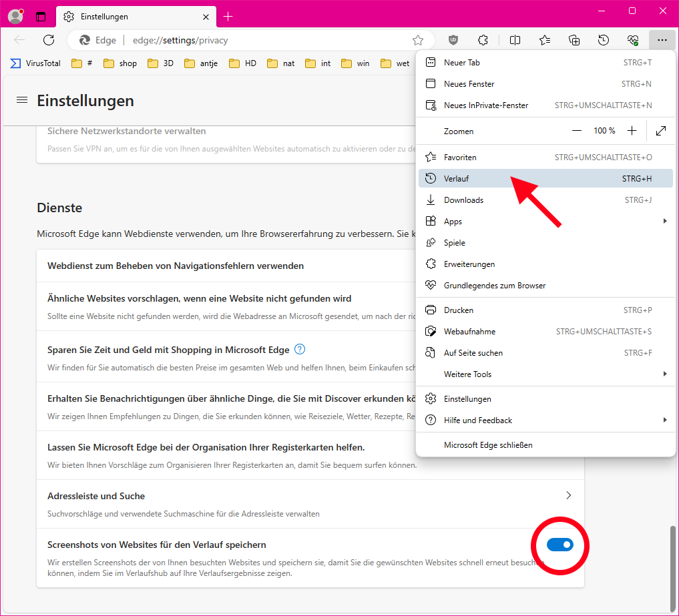Open the win bookmarks folder
Viewport: 679px width, 616px height.
point(355,63)
